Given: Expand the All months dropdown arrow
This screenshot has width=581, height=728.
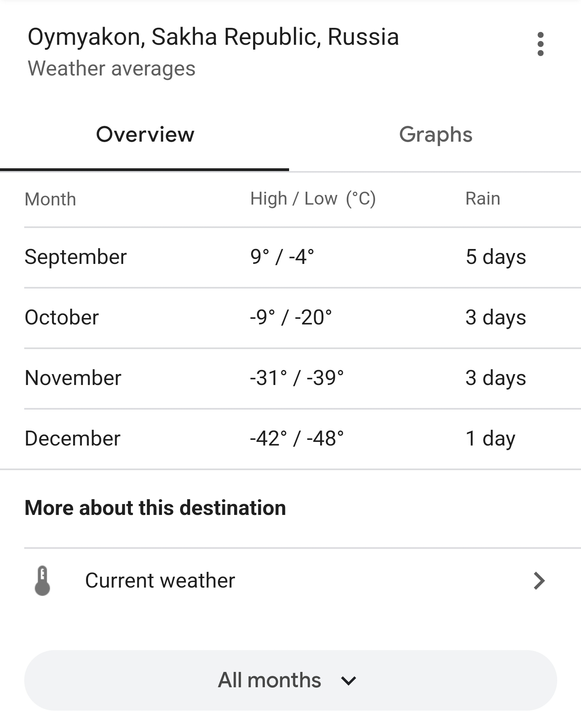Looking at the screenshot, I should click(348, 681).
